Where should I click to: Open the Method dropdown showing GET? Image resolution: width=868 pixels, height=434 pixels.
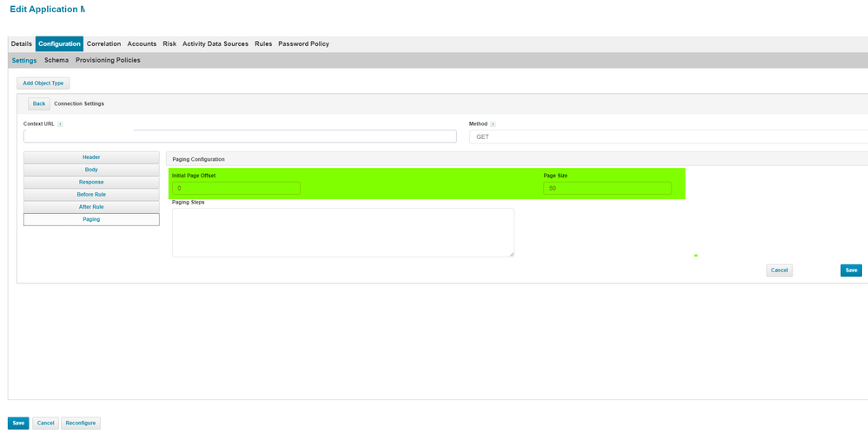(667, 137)
